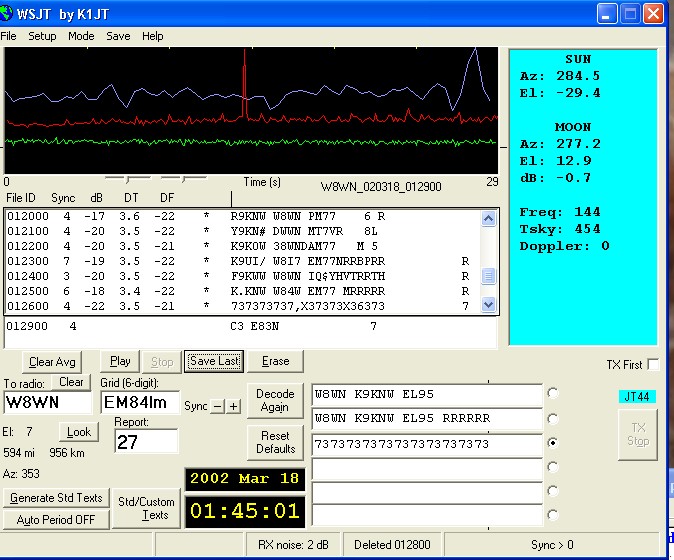The height and width of the screenshot is (560, 674).
Task: Click scroll up arrow in decoded list
Action: (x=488, y=219)
